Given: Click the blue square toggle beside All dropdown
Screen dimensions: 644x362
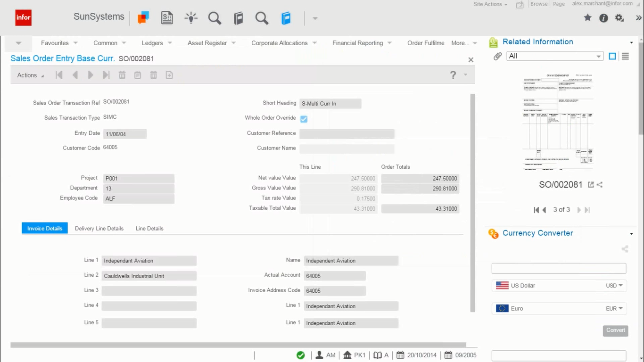Looking at the screenshot, I should click(612, 56).
